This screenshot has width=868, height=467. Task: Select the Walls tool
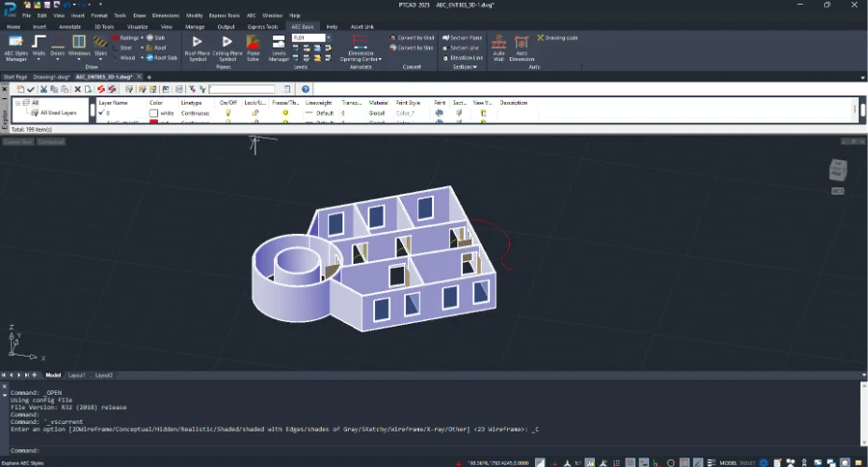pyautogui.click(x=38, y=44)
